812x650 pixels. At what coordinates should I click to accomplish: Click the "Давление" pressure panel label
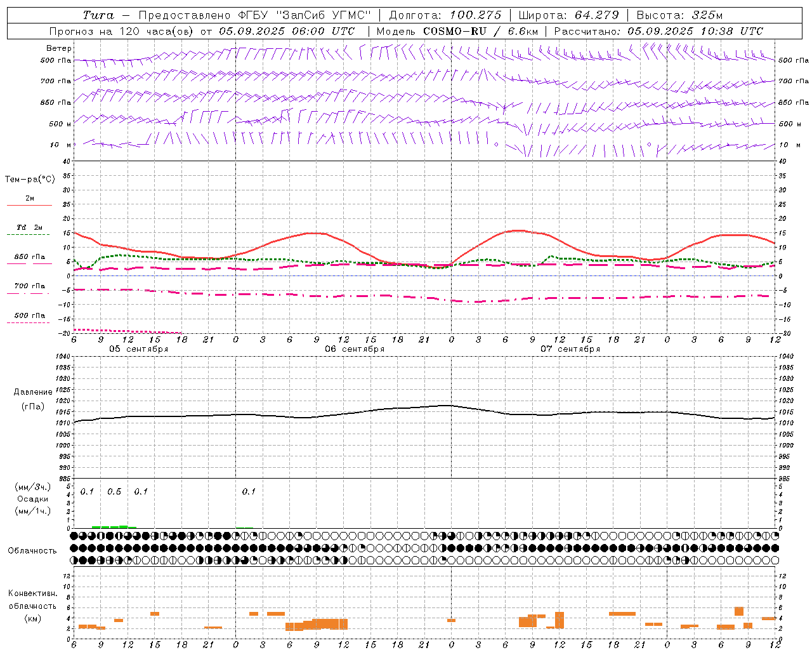click(x=32, y=392)
